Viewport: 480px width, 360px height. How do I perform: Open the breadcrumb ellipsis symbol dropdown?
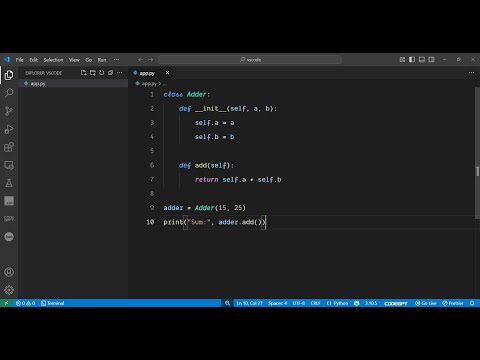[x=164, y=84]
